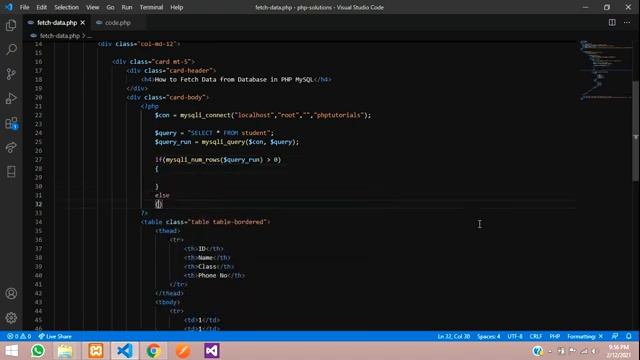Select the fetch-data.php tab
Image resolution: width=640 pixels, height=360 pixels.
pyautogui.click(x=57, y=23)
